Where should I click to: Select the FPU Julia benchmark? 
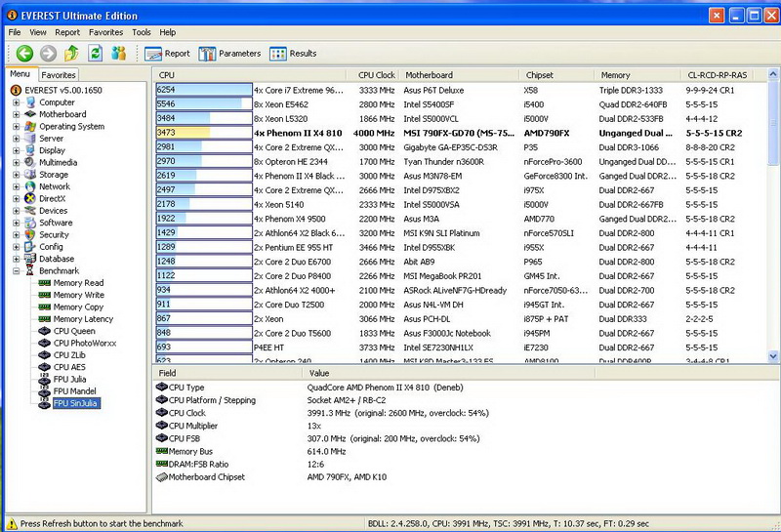[69, 379]
